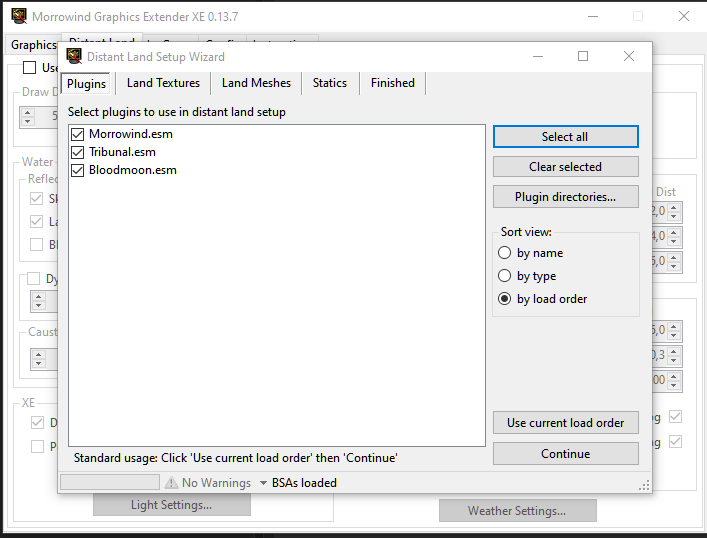Open the Land Meshes tab
Image resolution: width=707 pixels, height=538 pixels.
point(256,83)
